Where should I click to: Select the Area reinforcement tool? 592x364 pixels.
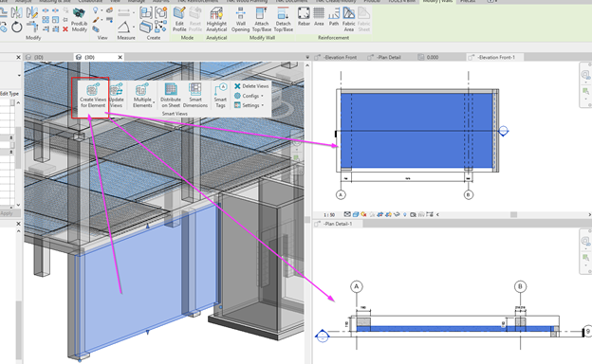tap(319, 17)
